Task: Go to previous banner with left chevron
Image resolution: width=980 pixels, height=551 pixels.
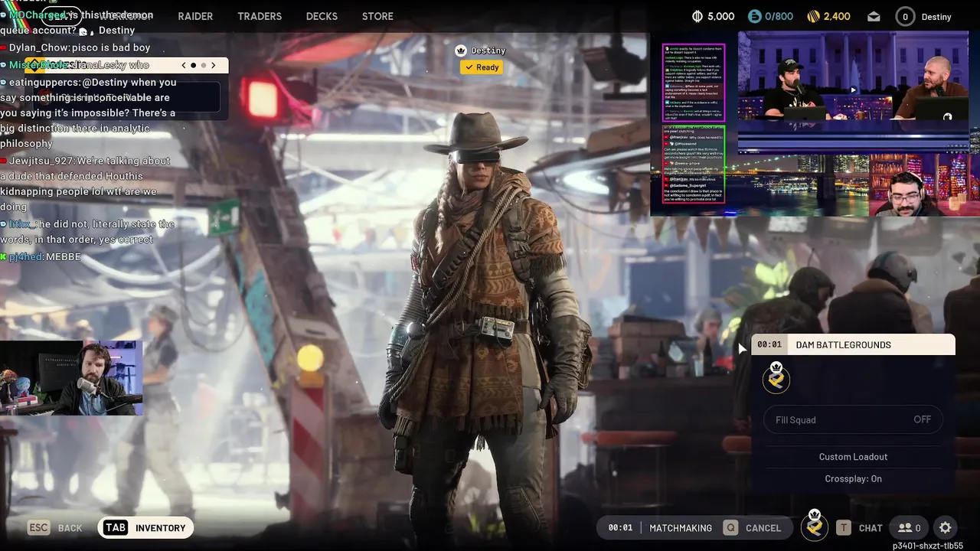Action: (184, 65)
